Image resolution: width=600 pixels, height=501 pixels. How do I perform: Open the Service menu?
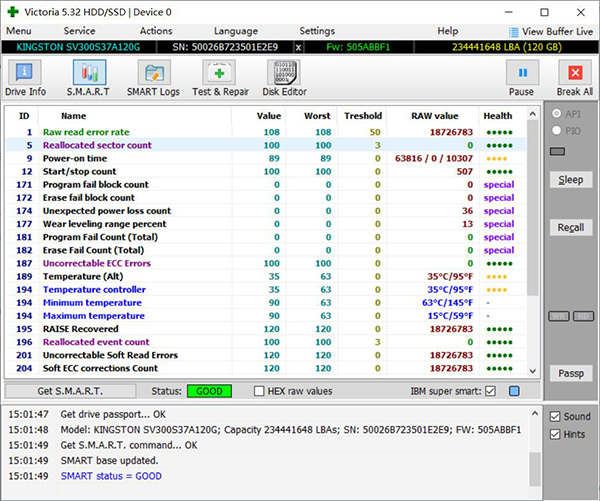pyautogui.click(x=79, y=31)
